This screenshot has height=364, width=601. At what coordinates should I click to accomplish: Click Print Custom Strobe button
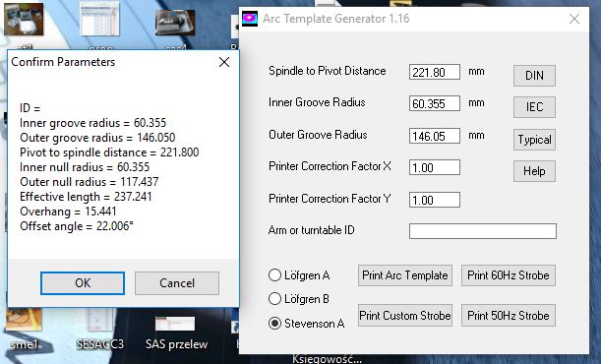[405, 316]
